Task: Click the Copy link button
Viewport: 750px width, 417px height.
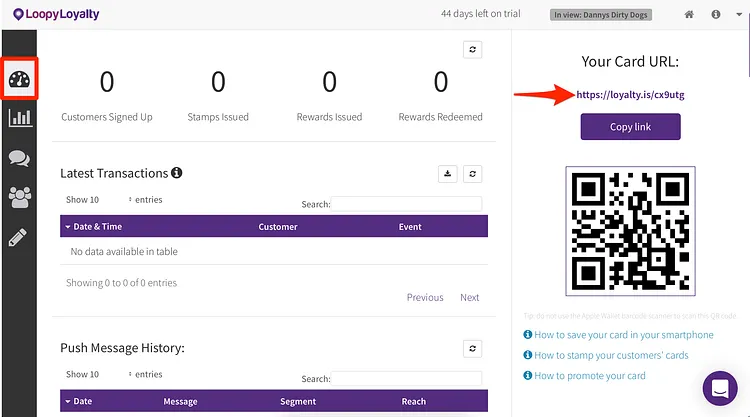Action: pyautogui.click(x=630, y=127)
